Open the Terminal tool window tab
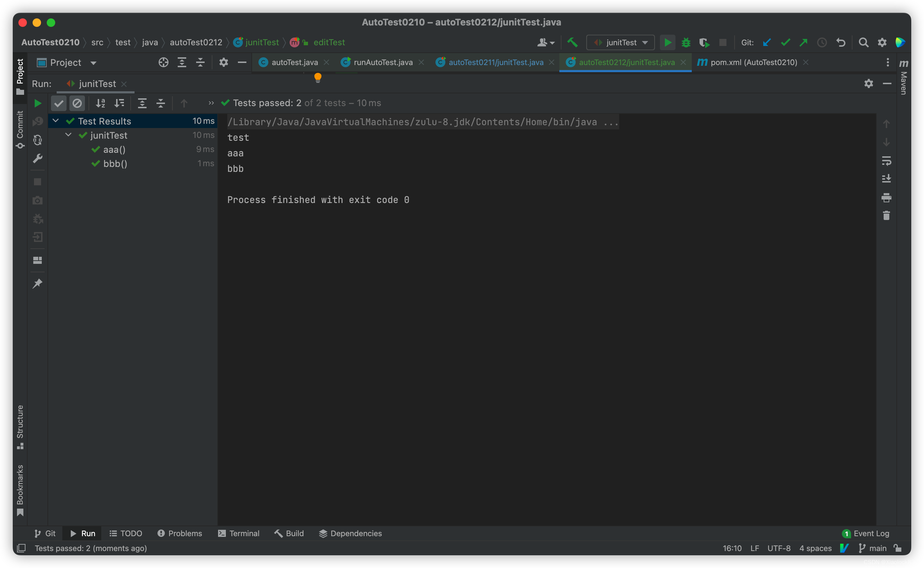 [239, 533]
